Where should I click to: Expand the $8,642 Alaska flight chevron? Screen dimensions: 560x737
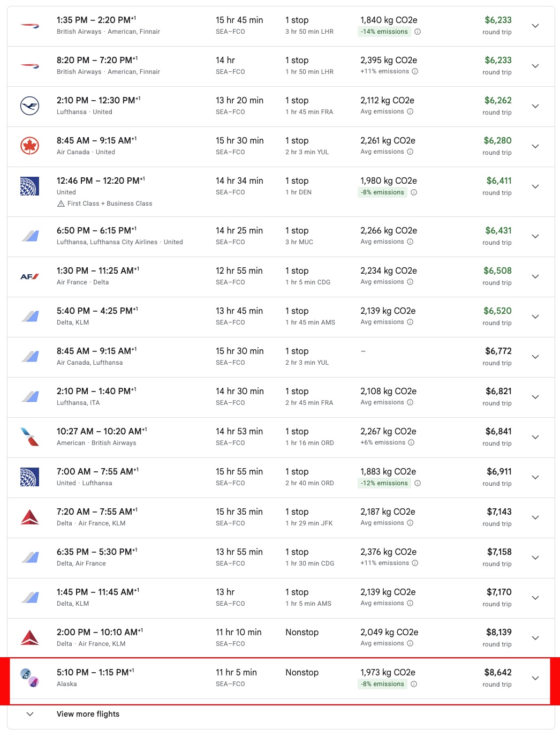535,678
